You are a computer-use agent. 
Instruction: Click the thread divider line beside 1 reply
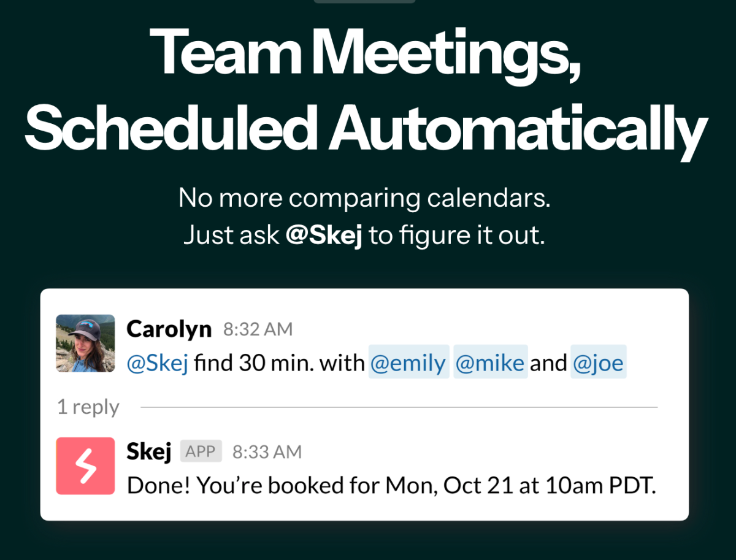coord(399,407)
